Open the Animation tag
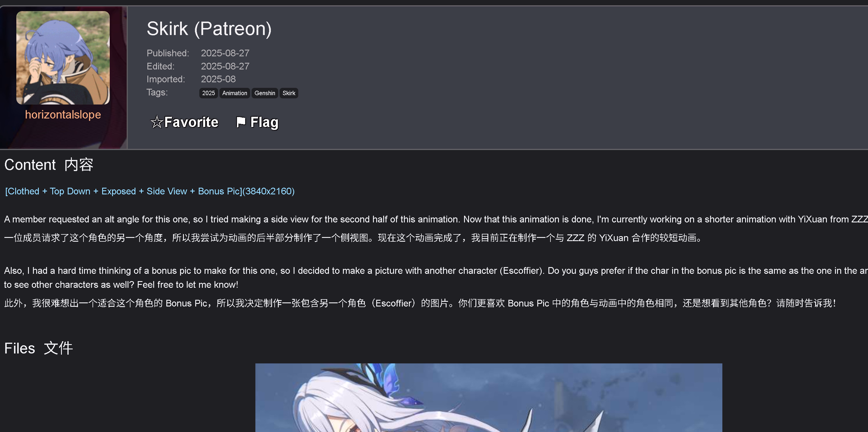Image resolution: width=868 pixels, height=432 pixels. pyautogui.click(x=235, y=93)
